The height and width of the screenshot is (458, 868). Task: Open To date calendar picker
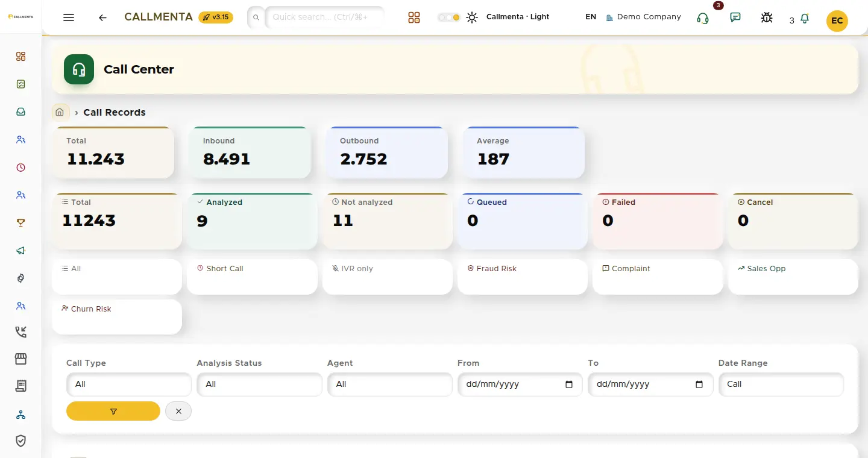click(x=699, y=384)
